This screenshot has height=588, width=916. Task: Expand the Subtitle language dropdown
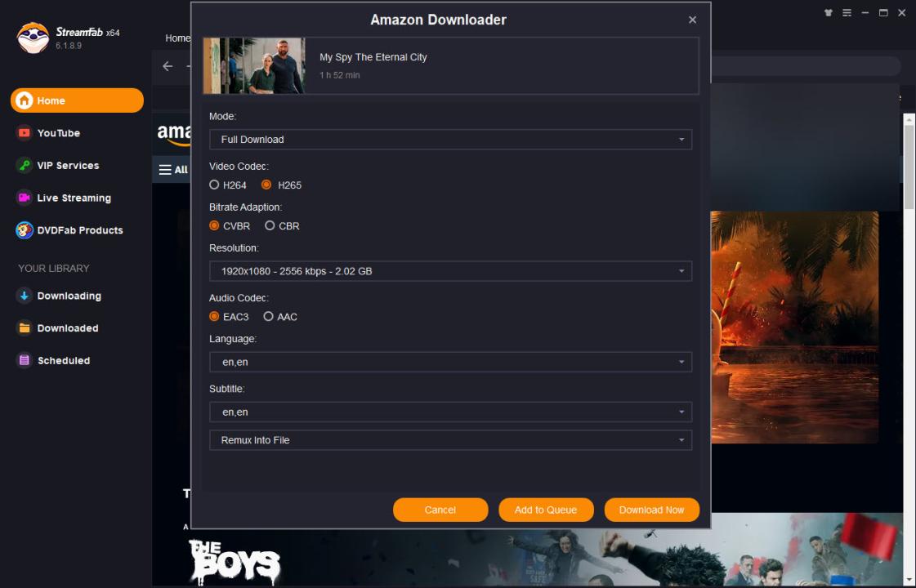(450, 412)
